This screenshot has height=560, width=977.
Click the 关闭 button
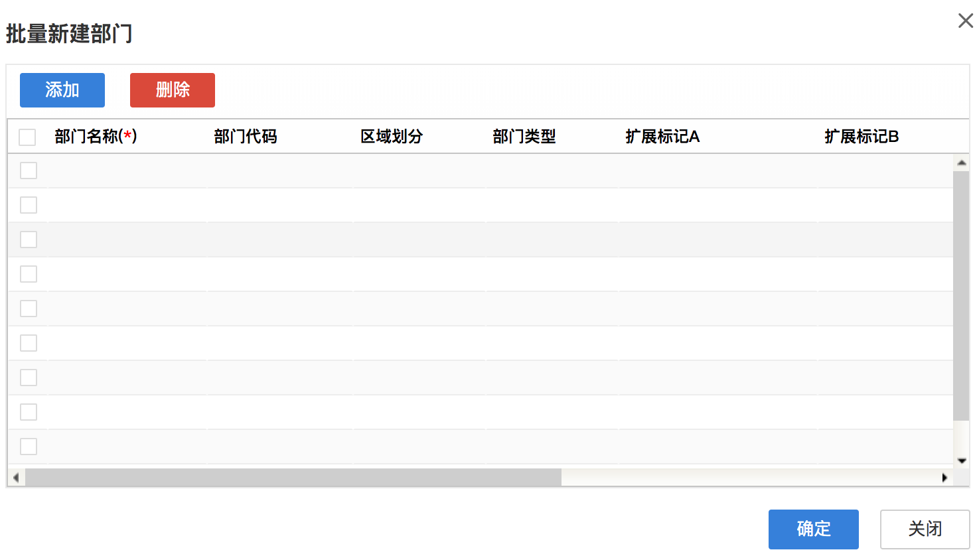(925, 529)
